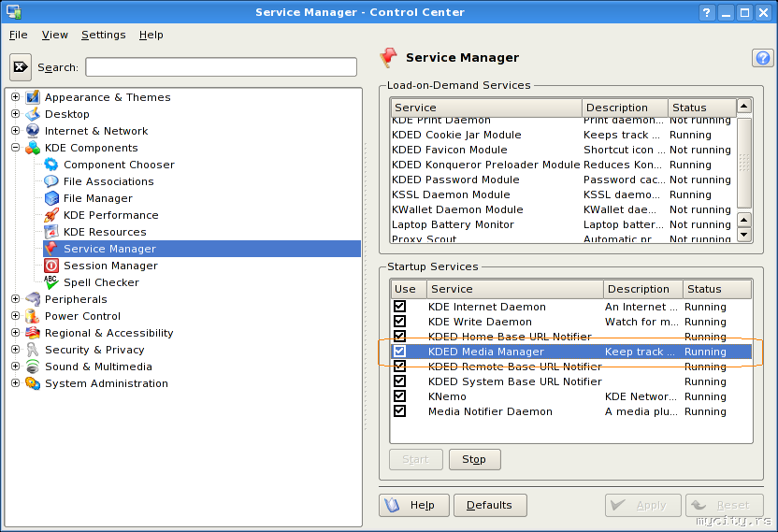Select KSSL Daemon Module row

564,194
